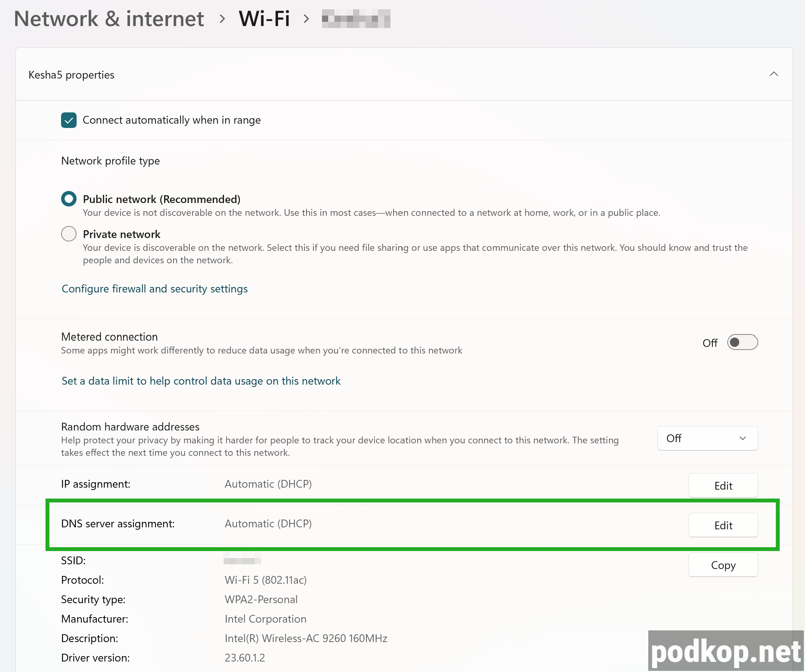Screen dimensions: 805x672
Task: Collapse the Kesha5 properties section chevron
Action: click(773, 74)
